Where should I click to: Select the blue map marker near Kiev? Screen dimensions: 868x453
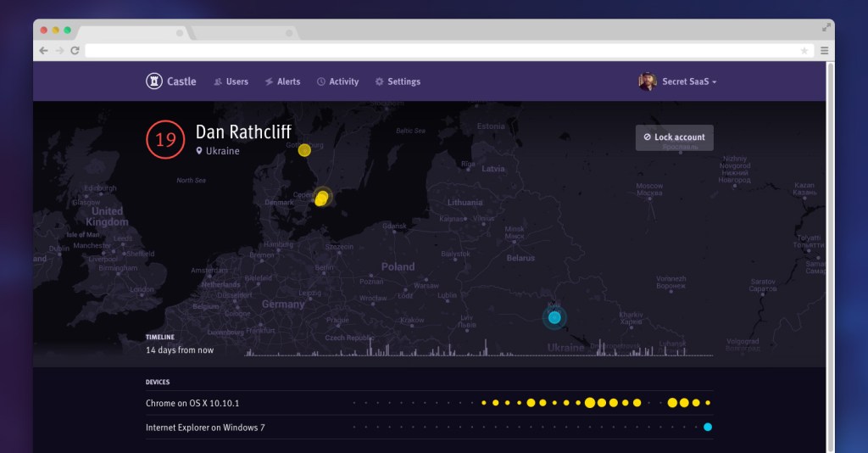click(554, 317)
